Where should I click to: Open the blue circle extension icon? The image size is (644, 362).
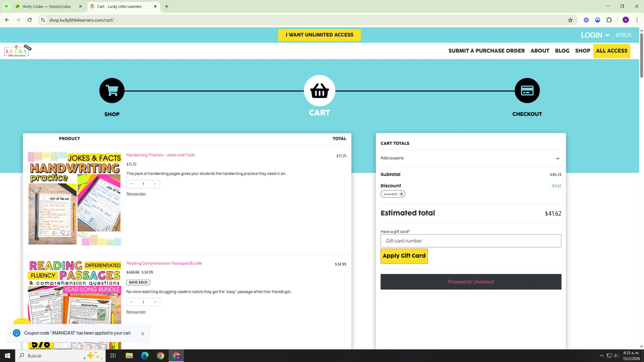click(x=598, y=20)
